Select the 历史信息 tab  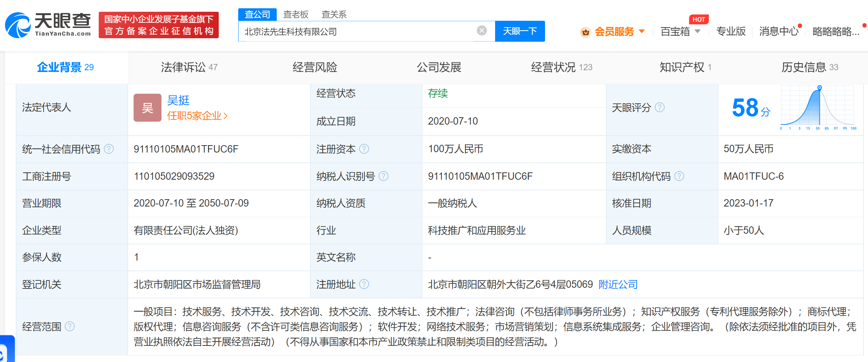(x=810, y=67)
